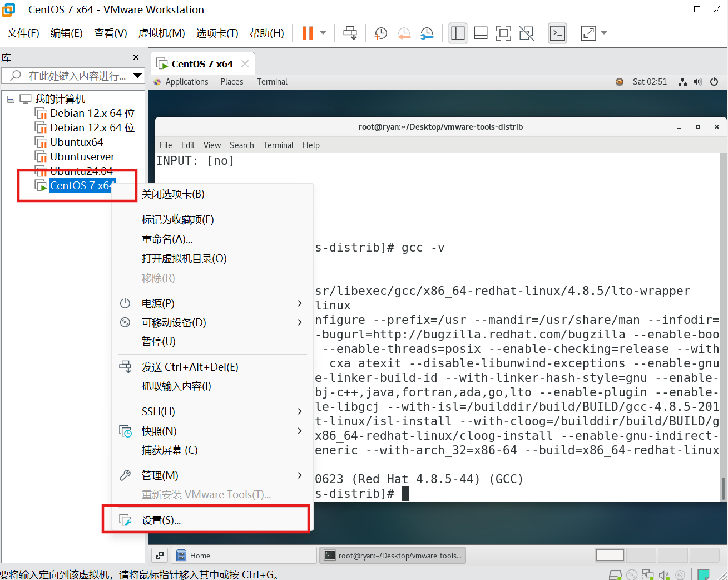
Task: Open the 文件(F) menu
Action: click(23, 33)
